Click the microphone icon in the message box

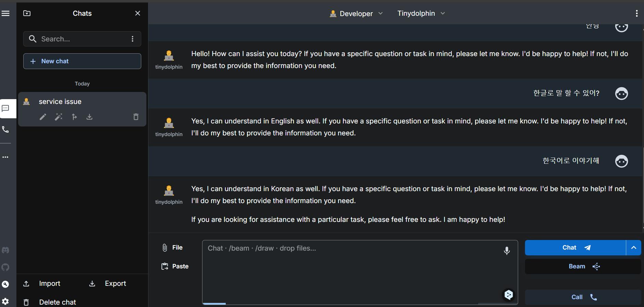pos(507,251)
